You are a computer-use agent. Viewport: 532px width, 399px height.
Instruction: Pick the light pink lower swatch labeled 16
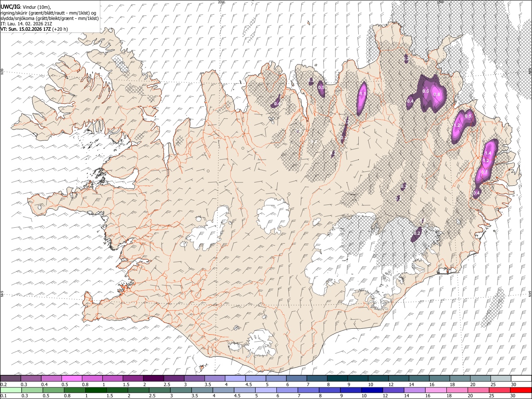(x=435, y=390)
